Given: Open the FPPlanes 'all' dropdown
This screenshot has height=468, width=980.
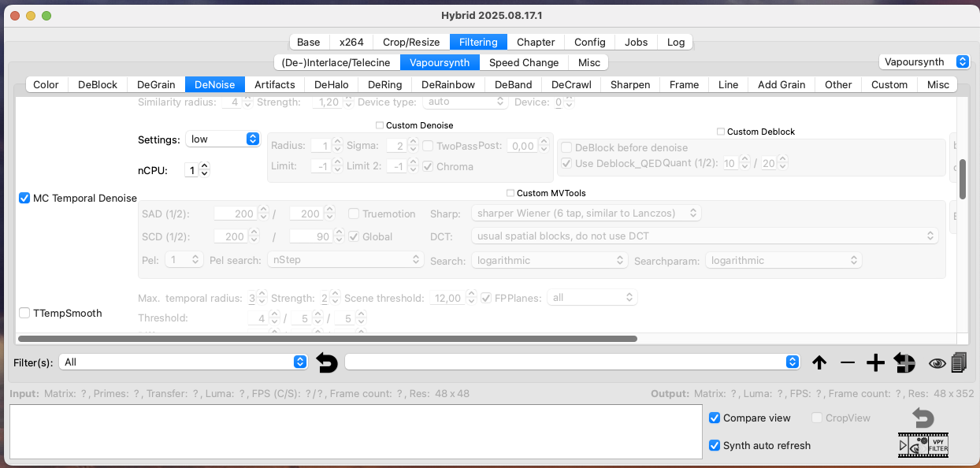Looking at the screenshot, I should pos(592,298).
